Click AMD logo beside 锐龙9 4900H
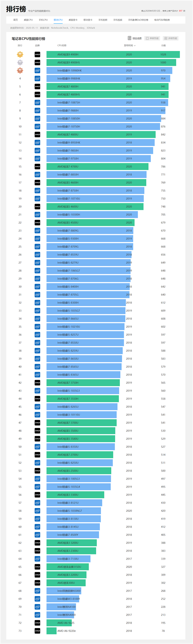 click(x=37, y=54)
